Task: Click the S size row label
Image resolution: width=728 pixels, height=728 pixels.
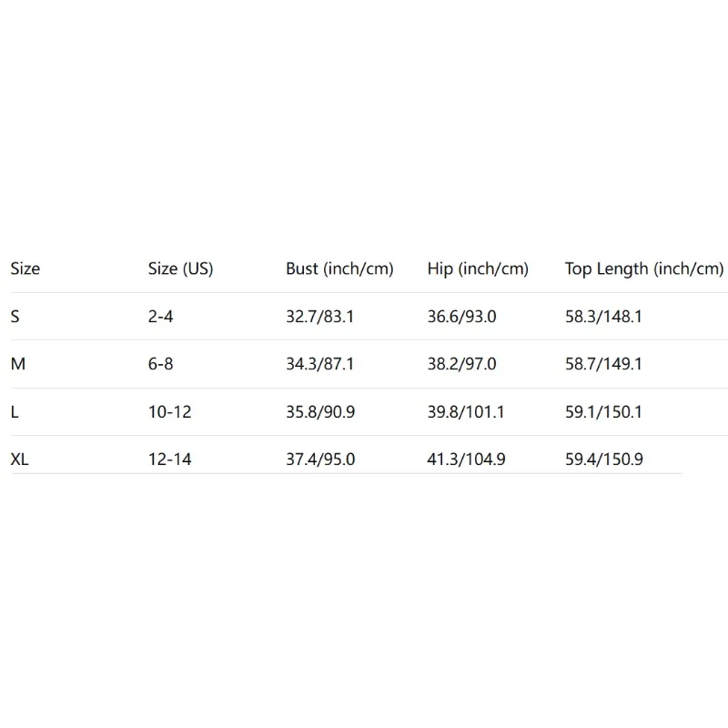Action: [x=15, y=317]
